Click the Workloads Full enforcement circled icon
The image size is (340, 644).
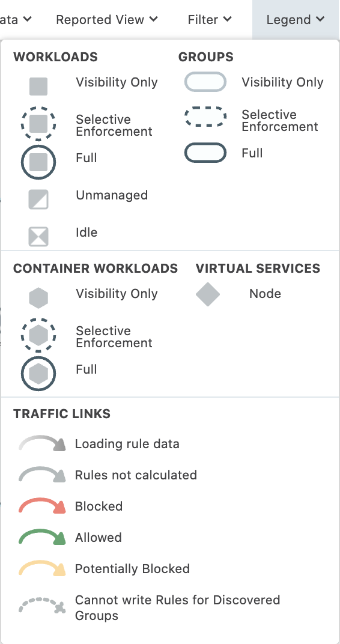(x=38, y=162)
